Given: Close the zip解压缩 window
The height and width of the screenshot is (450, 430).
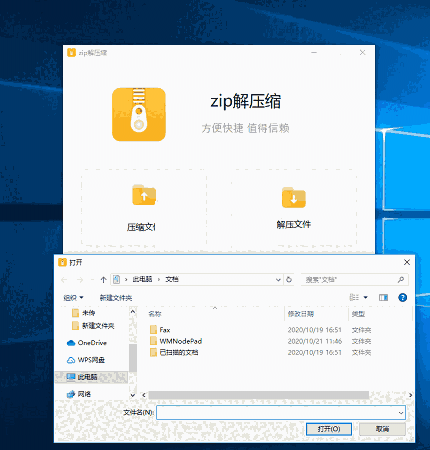Looking at the screenshot, I should pos(363,53).
